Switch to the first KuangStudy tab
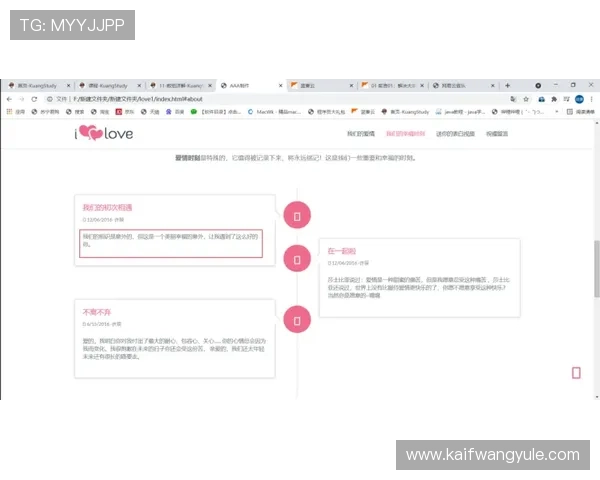The width and height of the screenshot is (600, 480). tap(38, 85)
